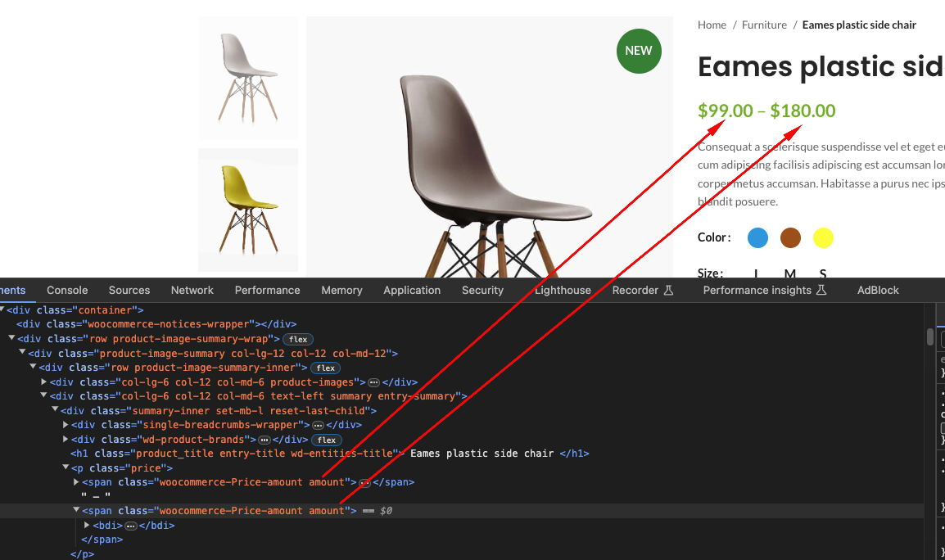Click ellipsis inside the bdi element

(131, 526)
